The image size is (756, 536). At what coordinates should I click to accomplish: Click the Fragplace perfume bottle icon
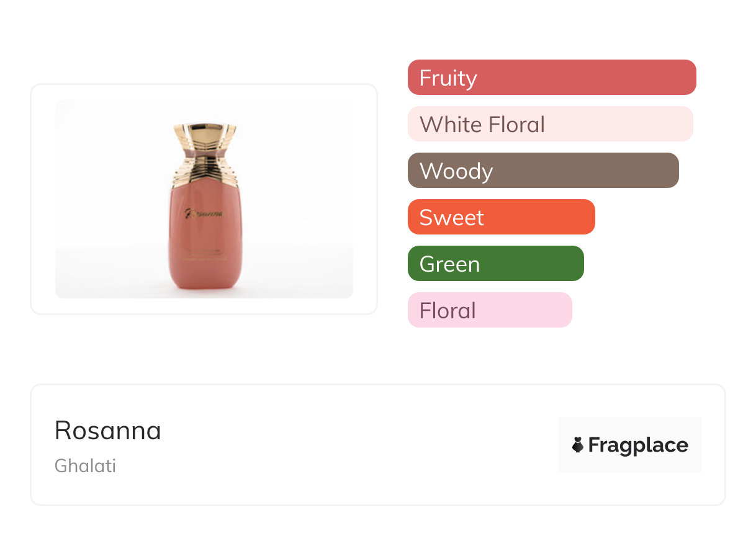click(578, 445)
